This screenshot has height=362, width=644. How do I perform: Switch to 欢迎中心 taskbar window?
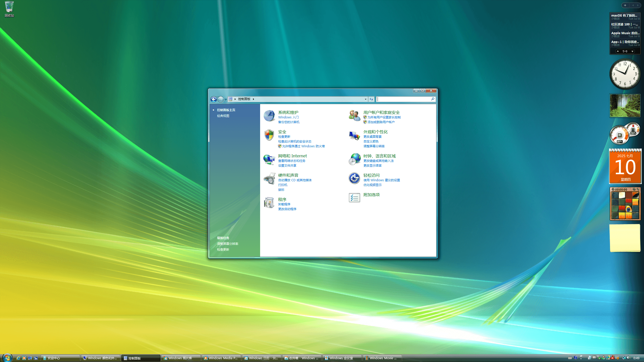pos(60,358)
